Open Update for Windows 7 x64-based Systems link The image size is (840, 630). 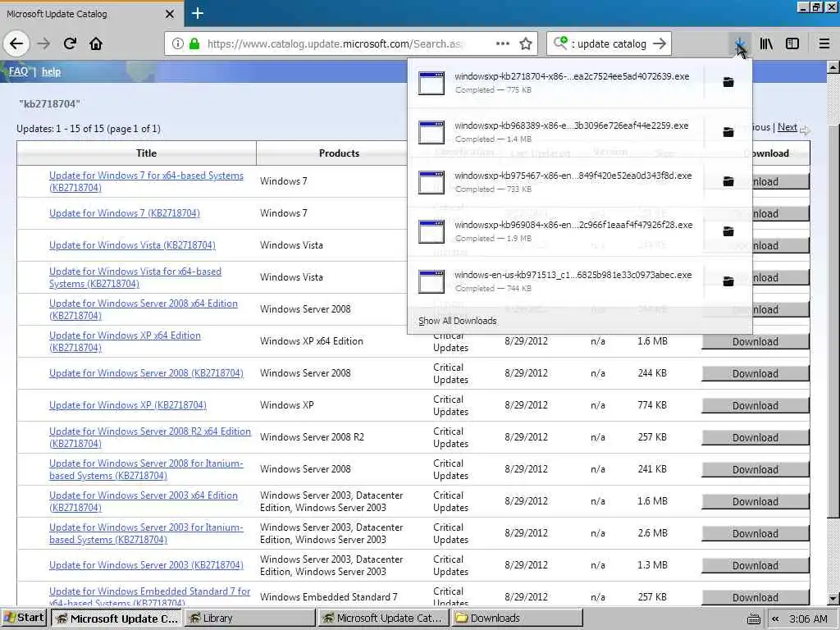click(146, 181)
